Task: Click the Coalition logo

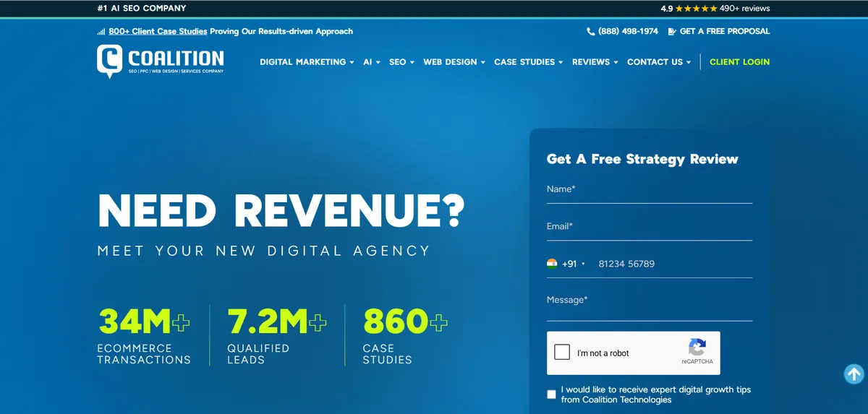Action: [161, 61]
